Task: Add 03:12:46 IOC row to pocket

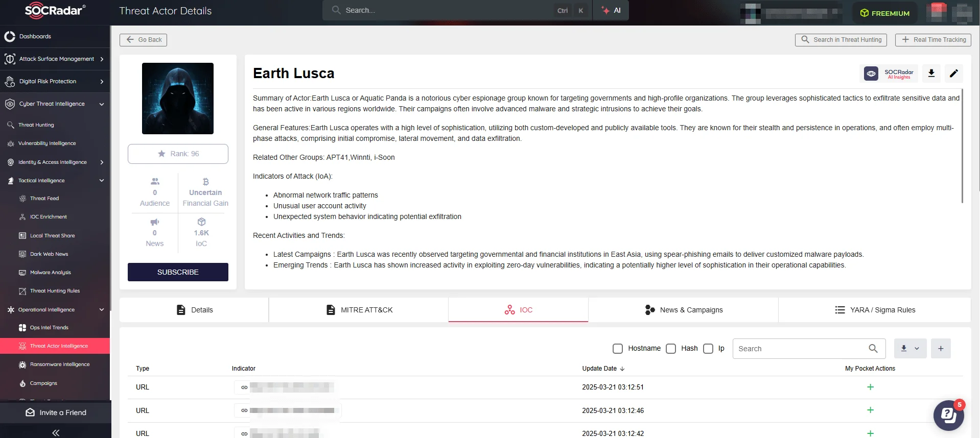Action: [870, 410]
